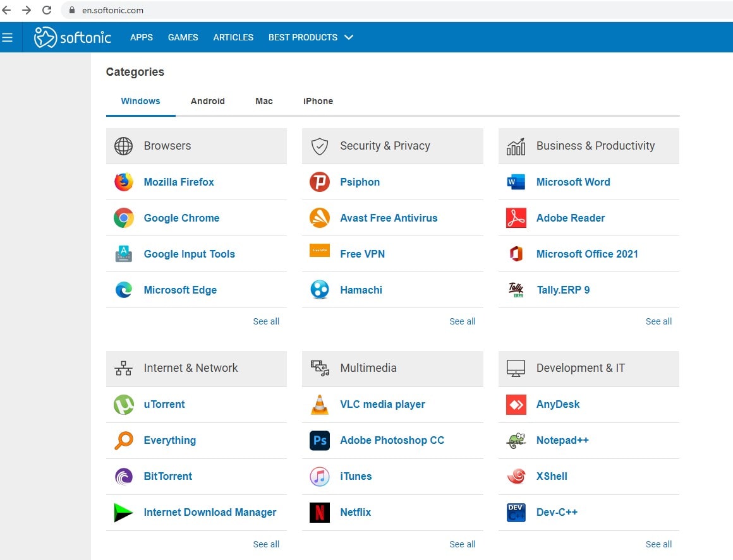Select the Browsers category globe icon
This screenshot has width=733, height=560.
pyautogui.click(x=124, y=146)
